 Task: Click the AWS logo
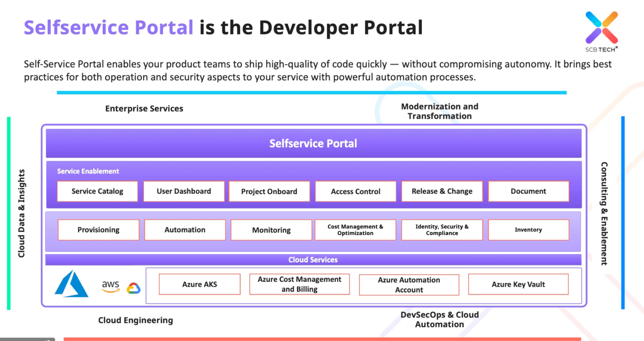[x=110, y=286]
